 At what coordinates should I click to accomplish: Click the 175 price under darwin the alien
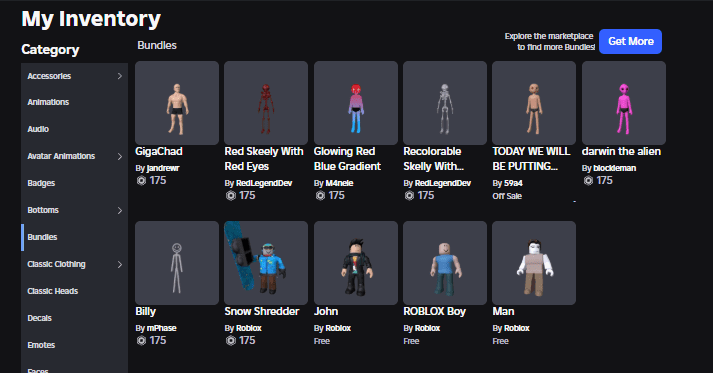(x=604, y=181)
